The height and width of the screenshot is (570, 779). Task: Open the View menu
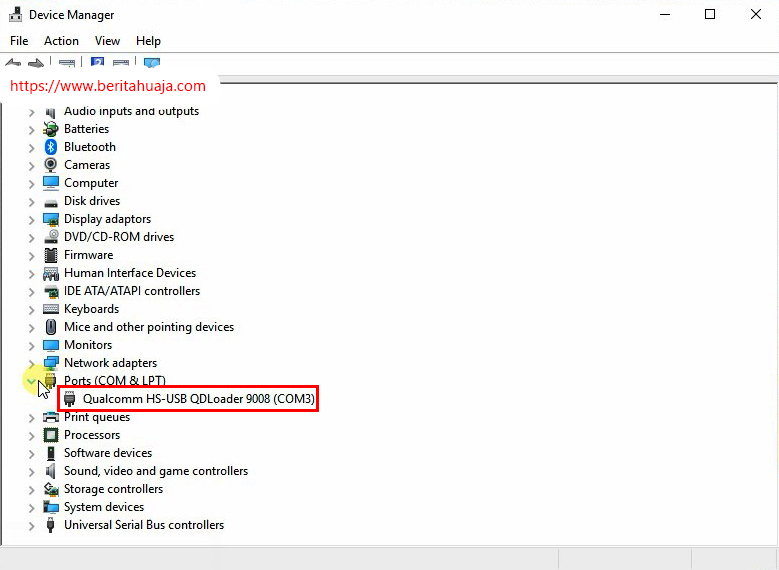(x=107, y=41)
